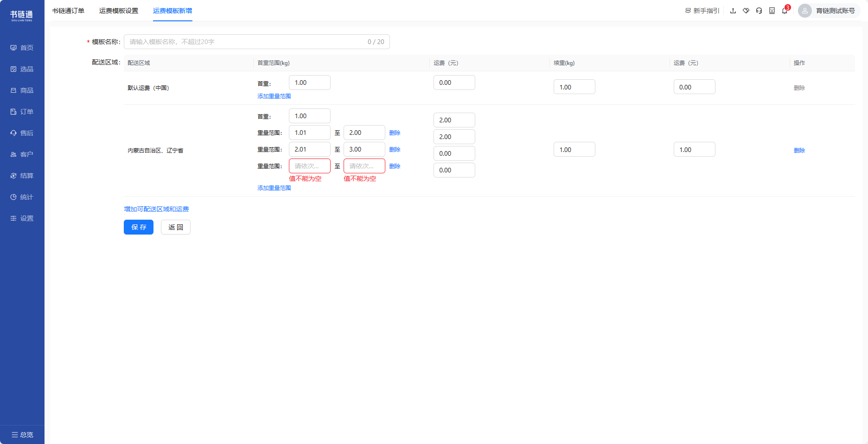Screen dimensions: 868x444
Task: Click the user avatar icon
Action: [x=805, y=11]
